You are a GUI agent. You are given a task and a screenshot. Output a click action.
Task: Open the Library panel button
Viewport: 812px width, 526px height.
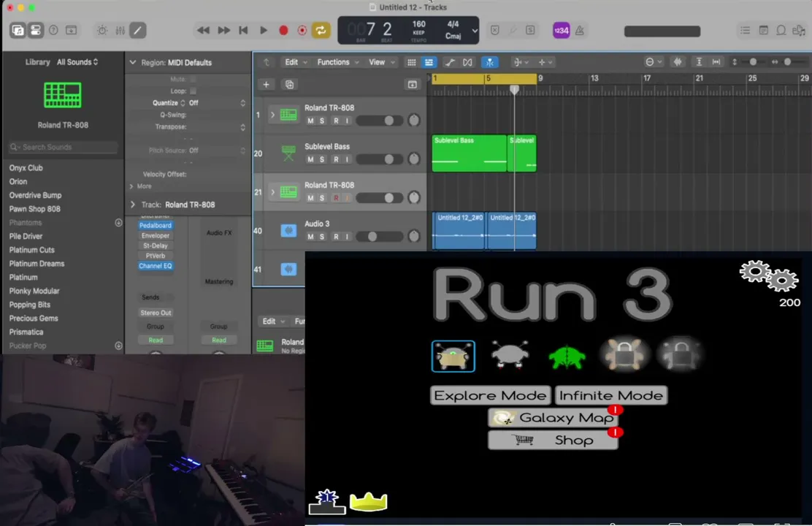coord(18,30)
